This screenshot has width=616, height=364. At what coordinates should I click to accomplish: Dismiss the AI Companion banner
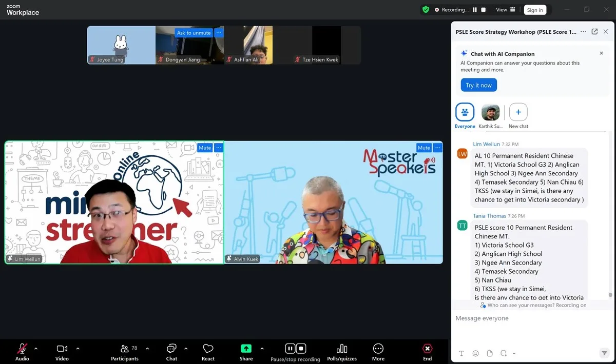602,53
